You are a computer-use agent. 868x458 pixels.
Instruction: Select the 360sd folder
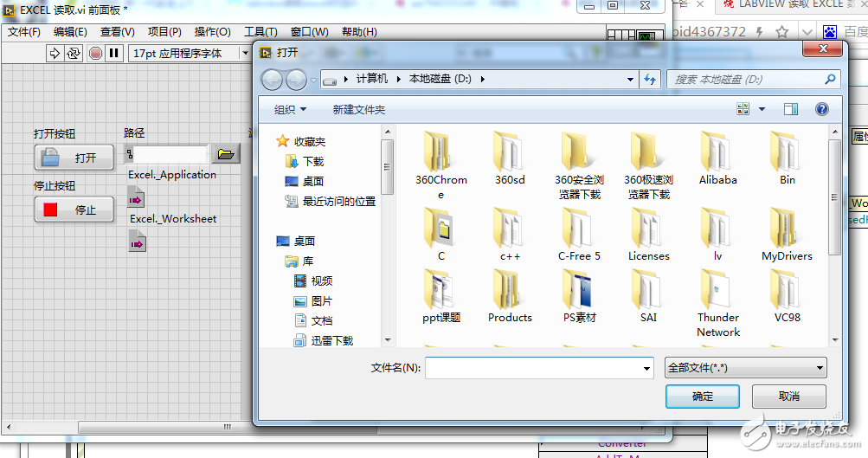click(x=510, y=158)
